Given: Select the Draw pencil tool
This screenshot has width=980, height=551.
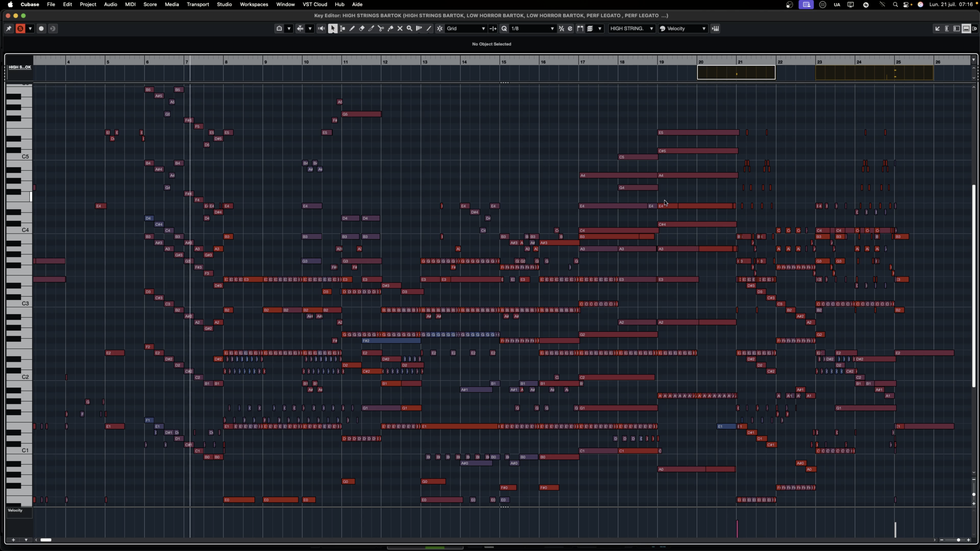Looking at the screenshot, I should click(x=352, y=28).
